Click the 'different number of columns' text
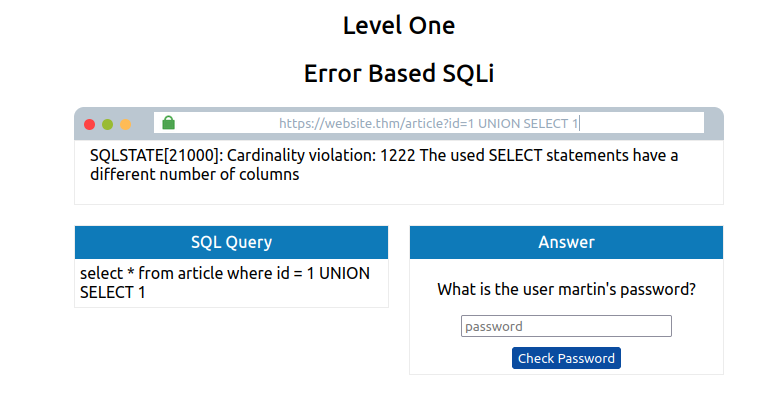Viewport: 778px width, 403px height. click(x=194, y=175)
